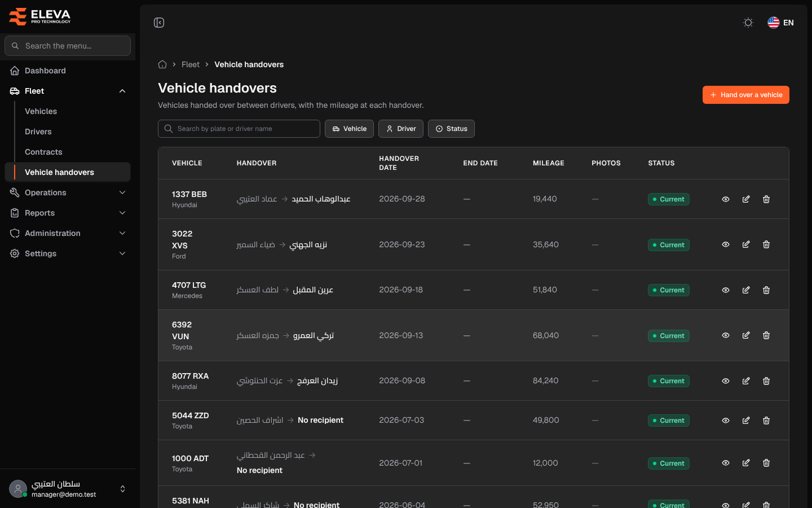Open Fleet breadcrumb link
Viewport: 812px width, 508px height.
coord(191,64)
